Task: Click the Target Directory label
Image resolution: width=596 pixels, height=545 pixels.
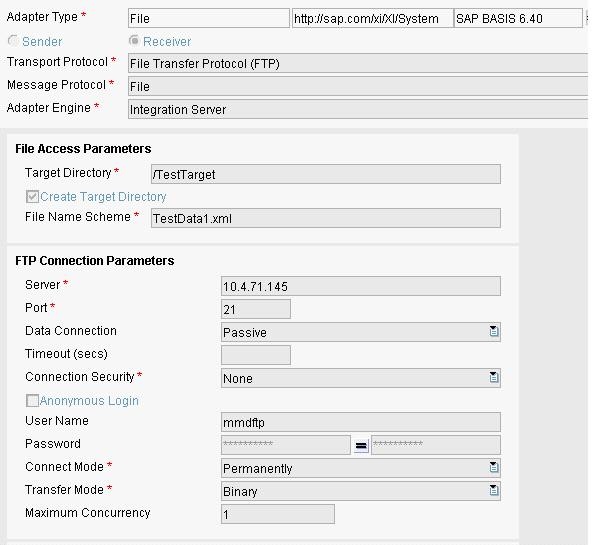Action: (x=68, y=173)
